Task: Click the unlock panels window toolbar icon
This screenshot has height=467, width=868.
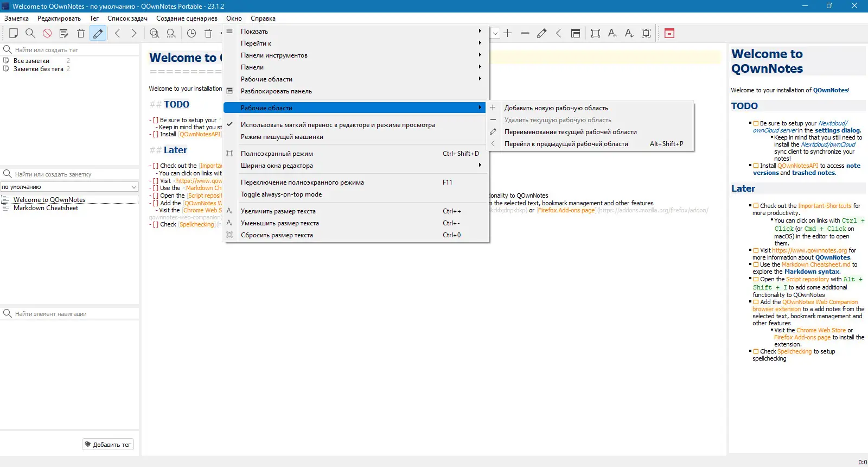Action: (576, 33)
